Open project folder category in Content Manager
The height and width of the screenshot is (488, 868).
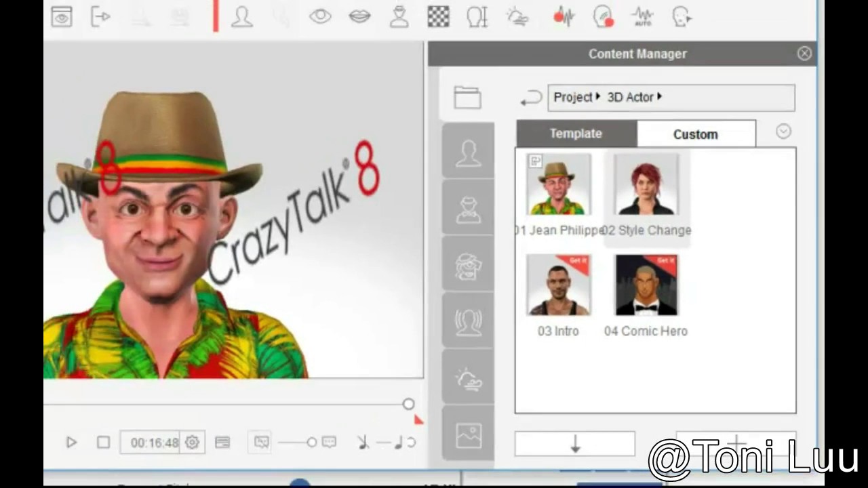coord(467,97)
